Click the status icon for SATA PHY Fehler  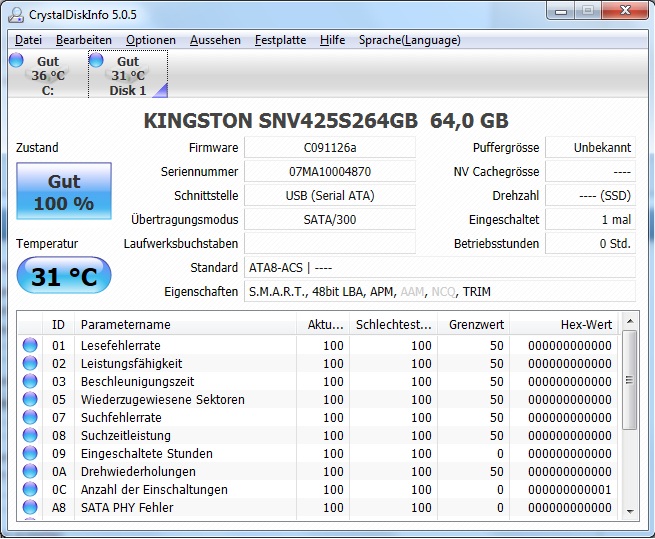(x=30, y=507)
